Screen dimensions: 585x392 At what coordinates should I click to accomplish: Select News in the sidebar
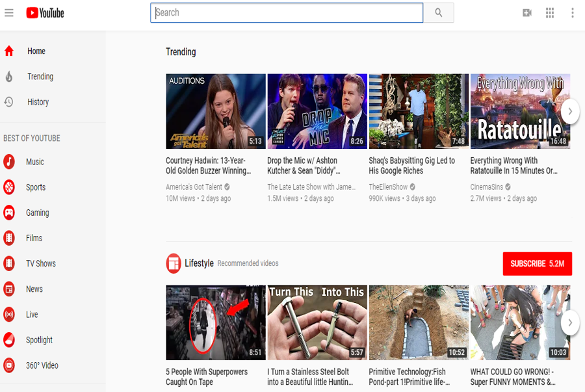click(34, 289)
